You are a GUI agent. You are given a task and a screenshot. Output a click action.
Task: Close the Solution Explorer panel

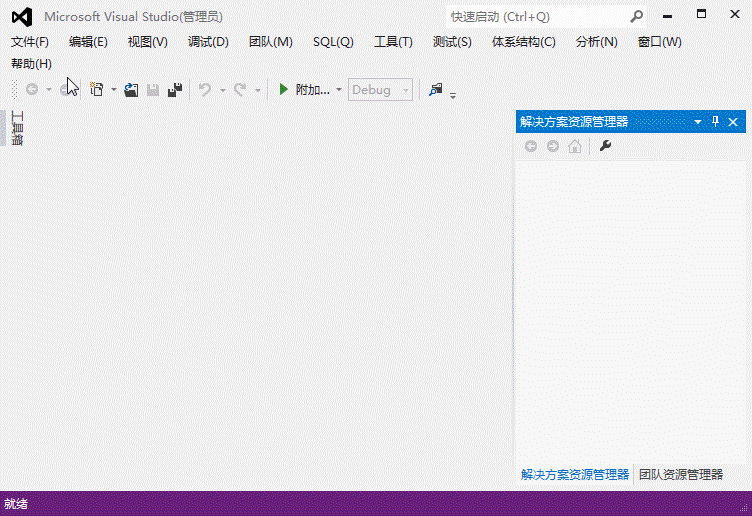coord(733,122)
